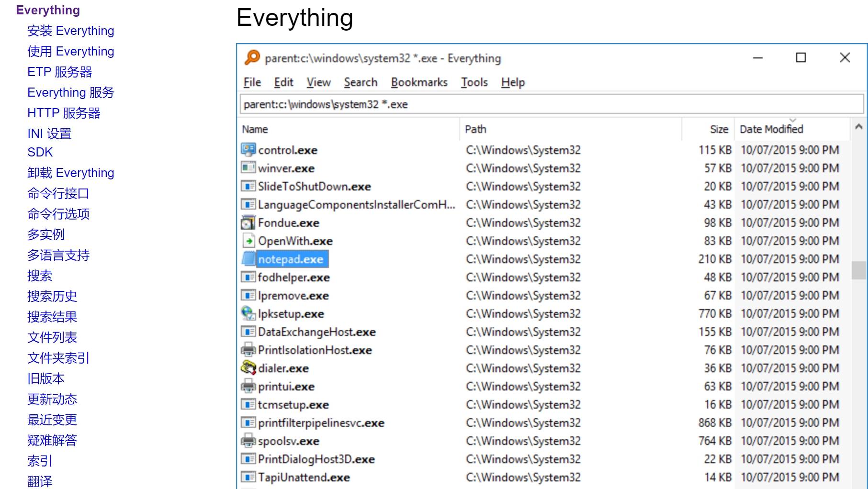Screen dimensions: 868x489
Task: Click the 868 KB size cell
Action: [715, 422]
